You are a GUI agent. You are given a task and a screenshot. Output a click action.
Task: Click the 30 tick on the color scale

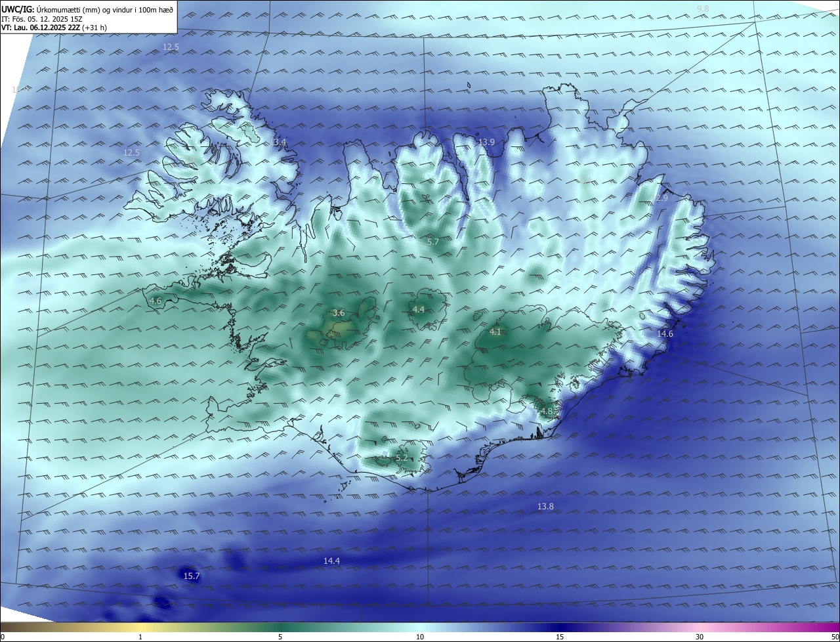(x=700, y=637)
